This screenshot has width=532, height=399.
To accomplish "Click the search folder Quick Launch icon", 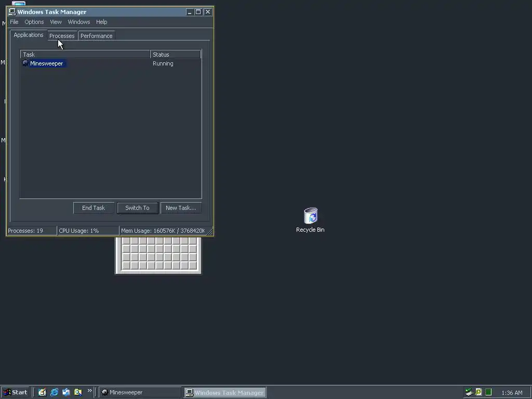I will (78, 392).
